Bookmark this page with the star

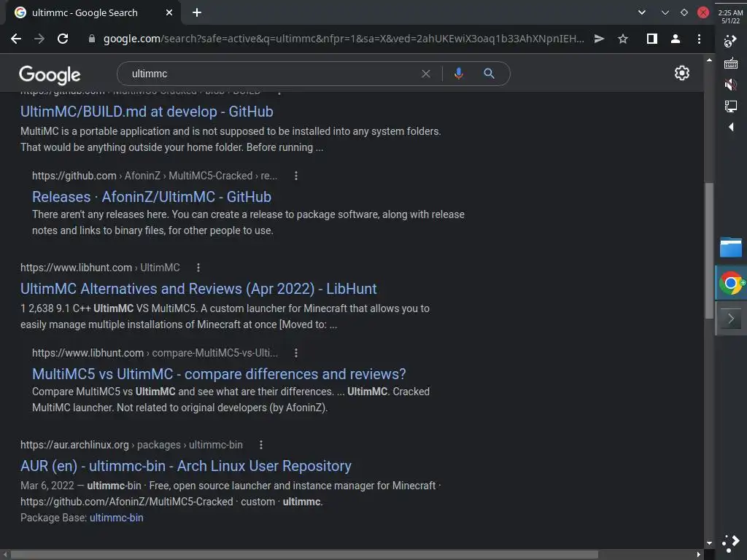[623, 39]
